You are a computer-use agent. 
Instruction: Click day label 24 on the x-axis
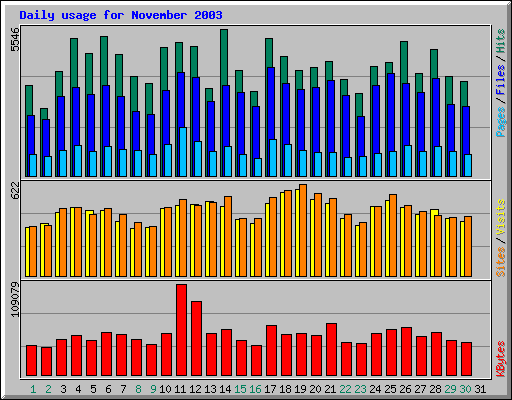(375, 389)
